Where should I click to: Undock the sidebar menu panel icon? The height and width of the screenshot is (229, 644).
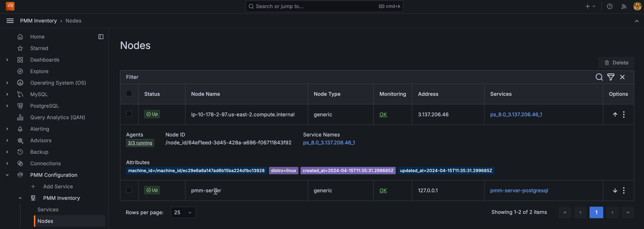coord(101,37)
